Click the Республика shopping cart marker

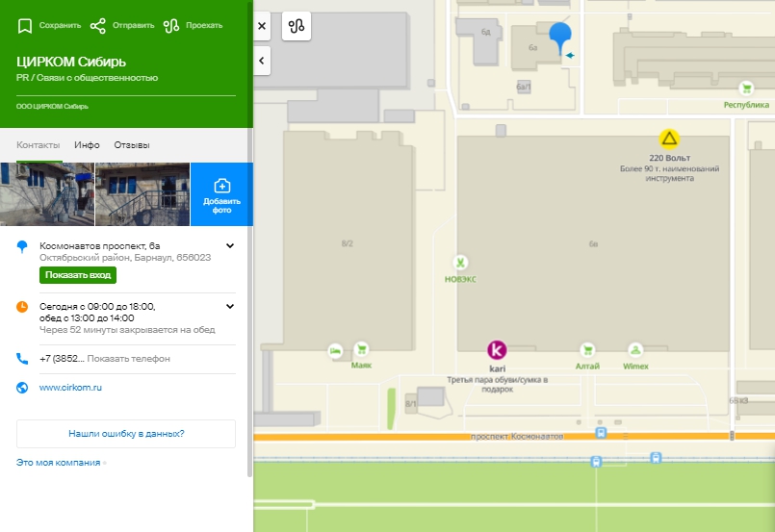point(746,89)
